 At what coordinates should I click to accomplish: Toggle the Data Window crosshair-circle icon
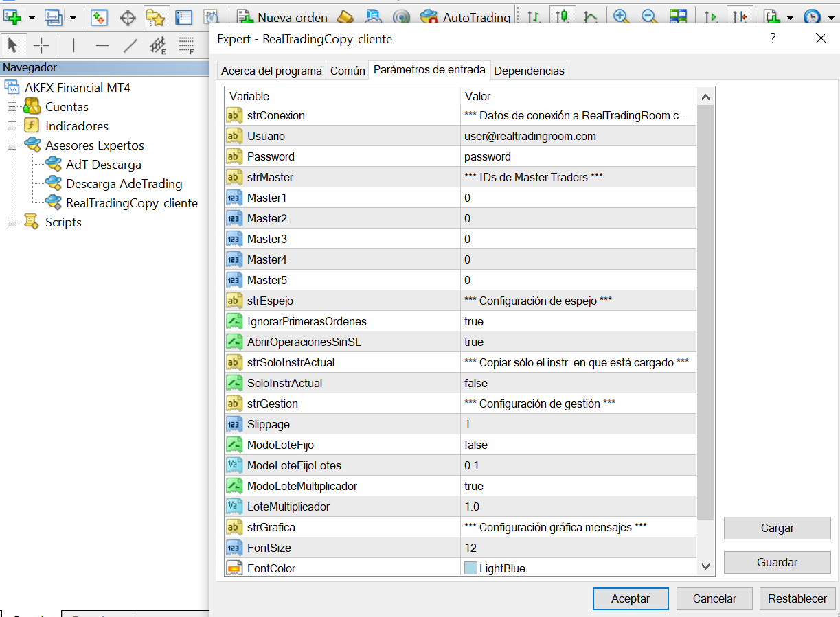pyautogui.click(x=128, y=17)
